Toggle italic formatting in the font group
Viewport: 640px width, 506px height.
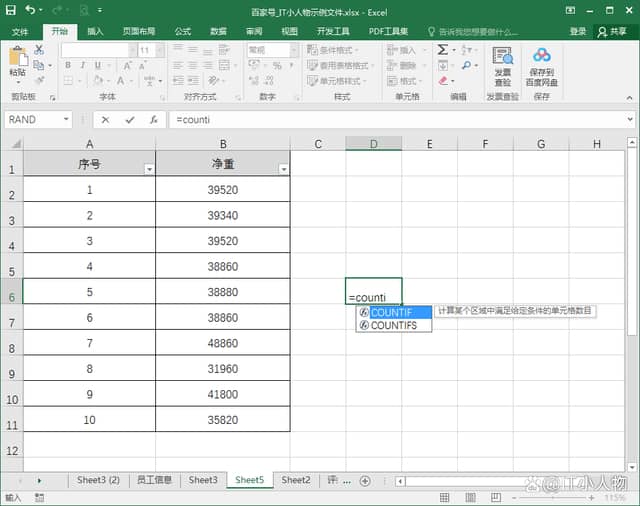[x=82, y=66]
